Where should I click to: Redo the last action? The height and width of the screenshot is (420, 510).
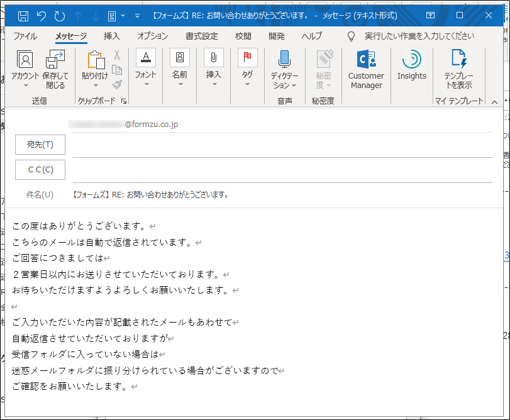click(x=60, y=16)
